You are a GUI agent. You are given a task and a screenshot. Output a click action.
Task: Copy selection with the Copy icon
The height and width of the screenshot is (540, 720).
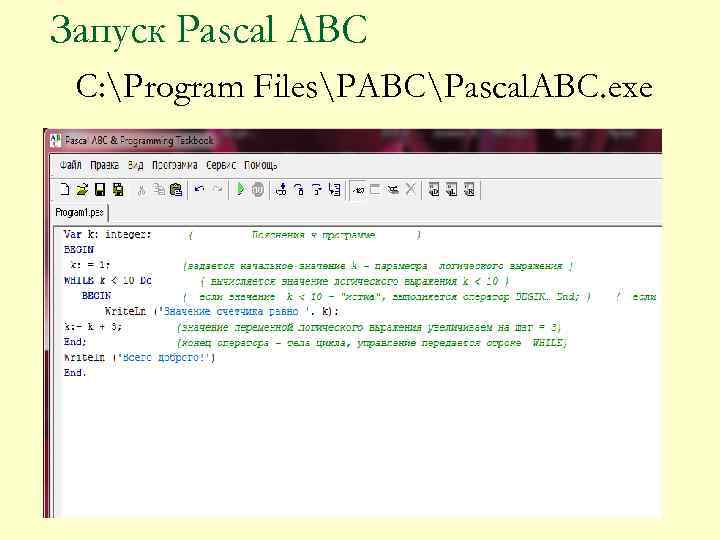pyautogui.click(x=159, y=190)
